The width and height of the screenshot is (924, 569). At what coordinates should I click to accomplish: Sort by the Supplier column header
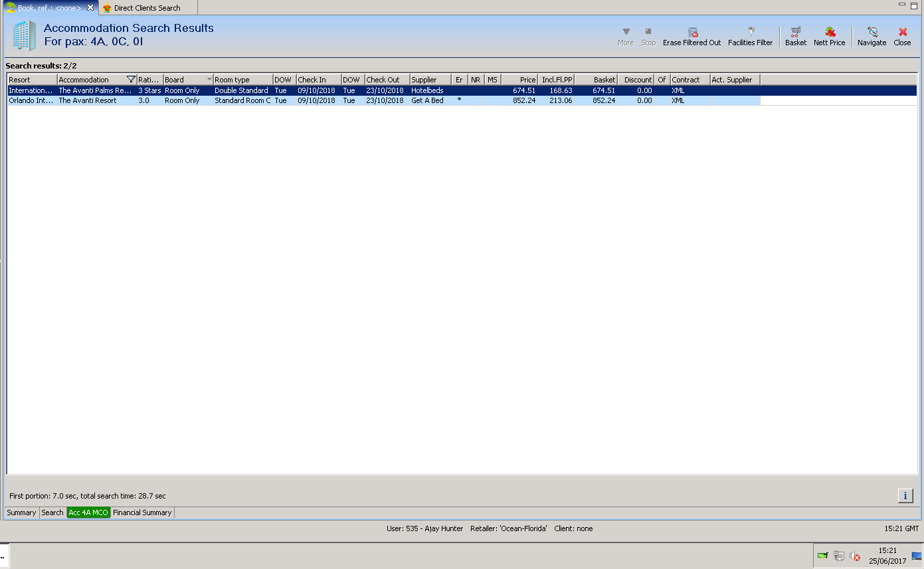click(x=430, y=80)
